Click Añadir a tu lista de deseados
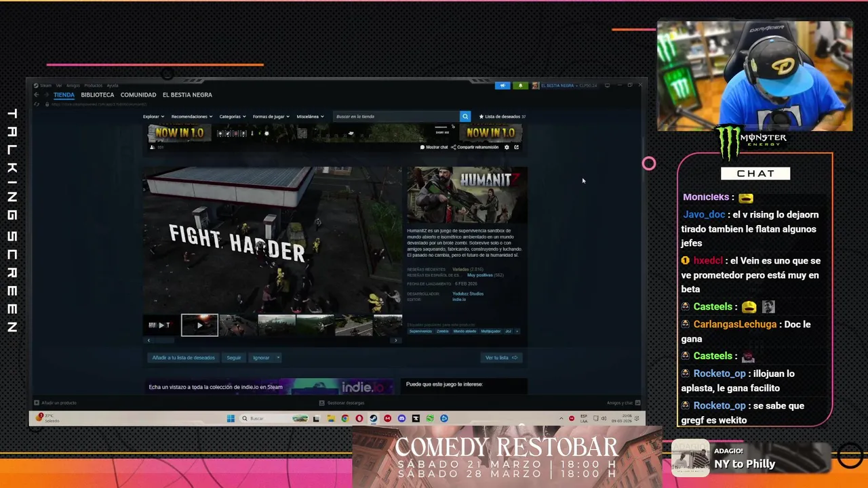The image size is (868, 488). [183, 358]
